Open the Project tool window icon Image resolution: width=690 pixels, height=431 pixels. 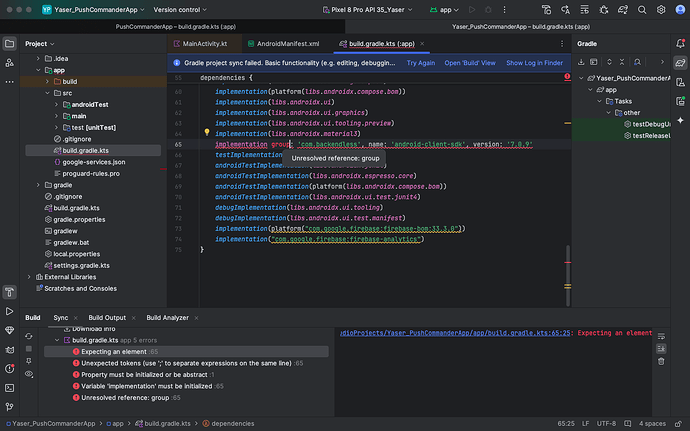click(9, 44)
